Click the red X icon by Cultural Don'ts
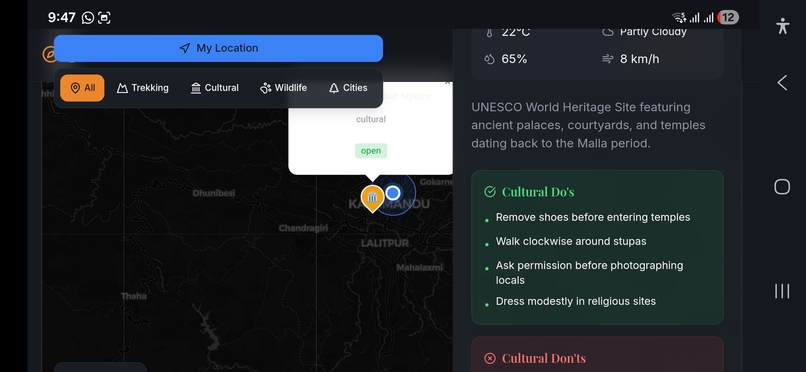This screenshot has height=372, width=806. (490, 358)
